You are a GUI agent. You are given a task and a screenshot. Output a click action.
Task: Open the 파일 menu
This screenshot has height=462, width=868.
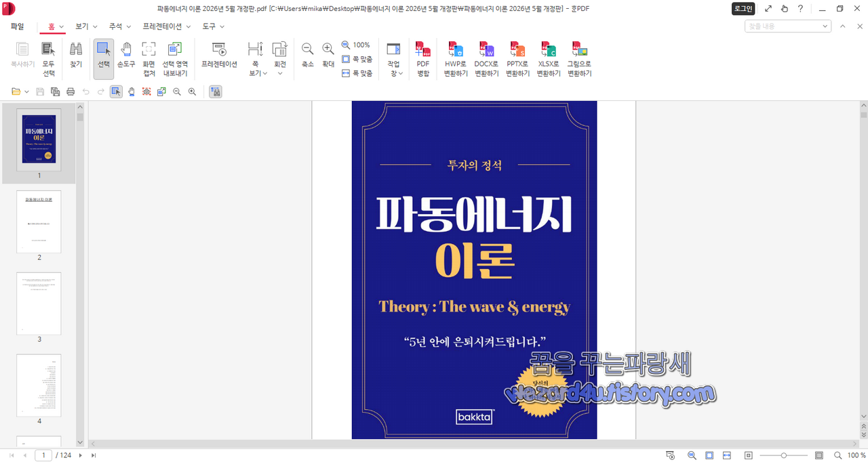click(x=17, y=26)
